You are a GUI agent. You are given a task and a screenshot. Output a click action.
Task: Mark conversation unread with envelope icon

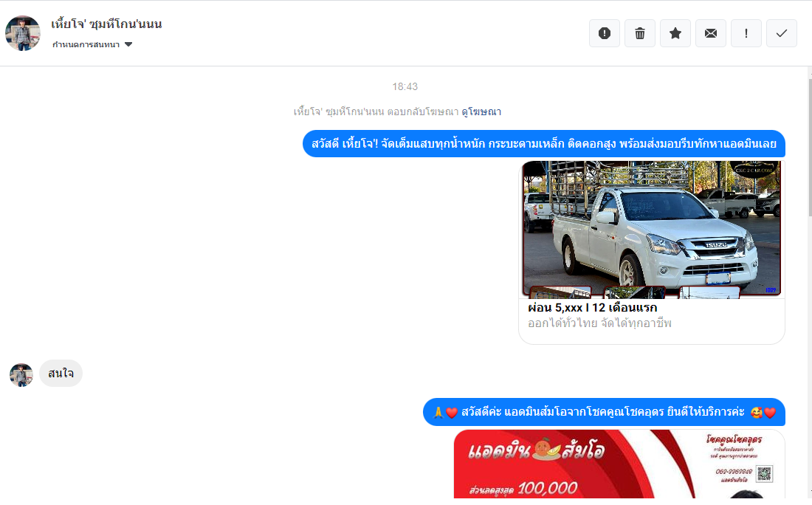coord(710,34)
